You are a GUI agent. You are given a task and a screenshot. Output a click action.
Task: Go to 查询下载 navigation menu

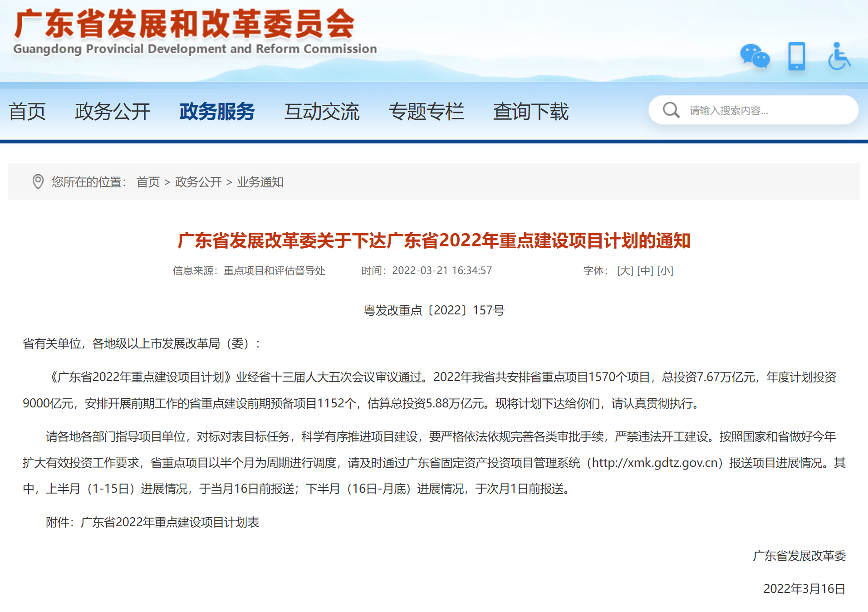530,112
